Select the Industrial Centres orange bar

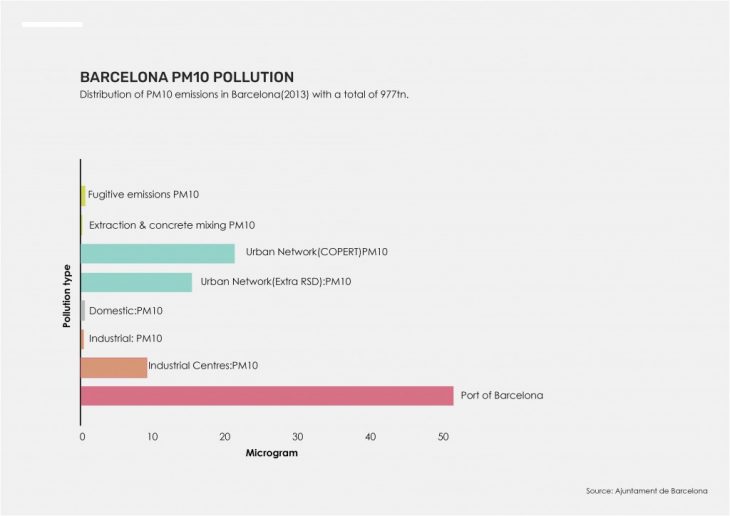tap(114, 367)
